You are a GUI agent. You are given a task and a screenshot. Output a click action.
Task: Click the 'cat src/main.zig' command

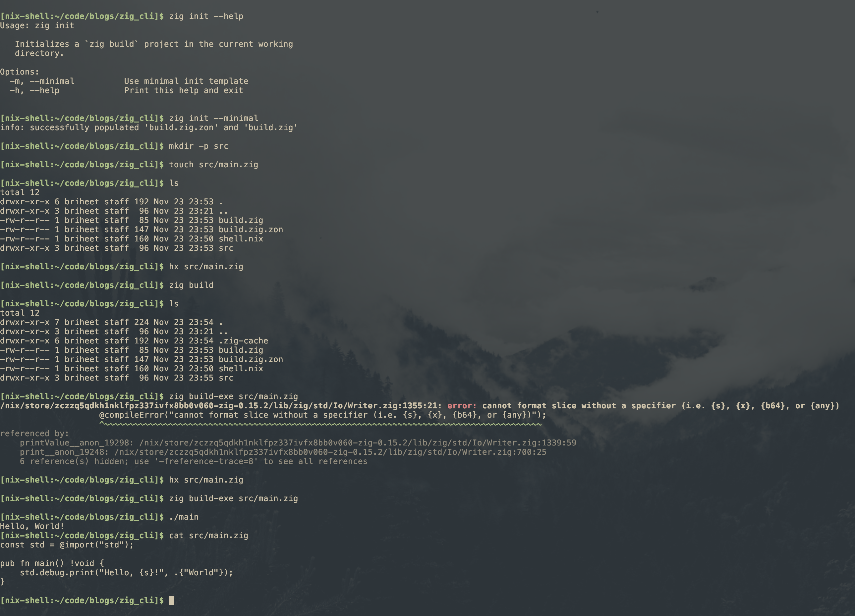pyautogui.click(x=208, y=536)
